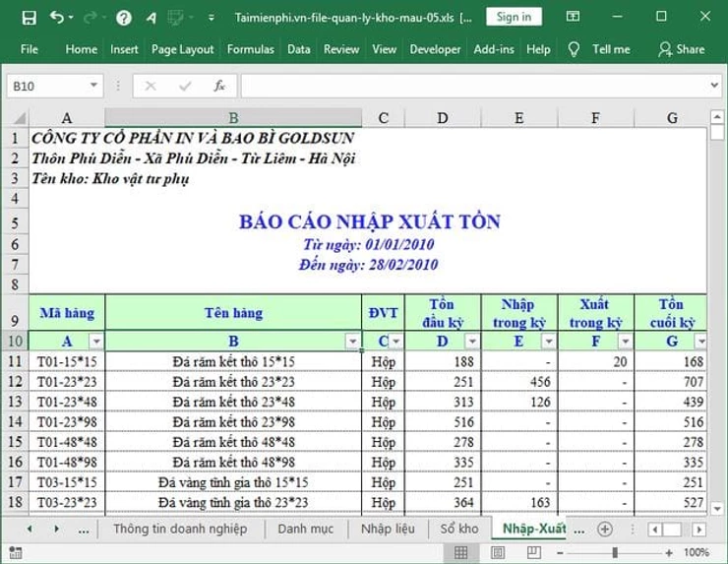This screenshot has height=564, width=728.
Task: Click the macro record icon in status bar
Action: (16, 553)
